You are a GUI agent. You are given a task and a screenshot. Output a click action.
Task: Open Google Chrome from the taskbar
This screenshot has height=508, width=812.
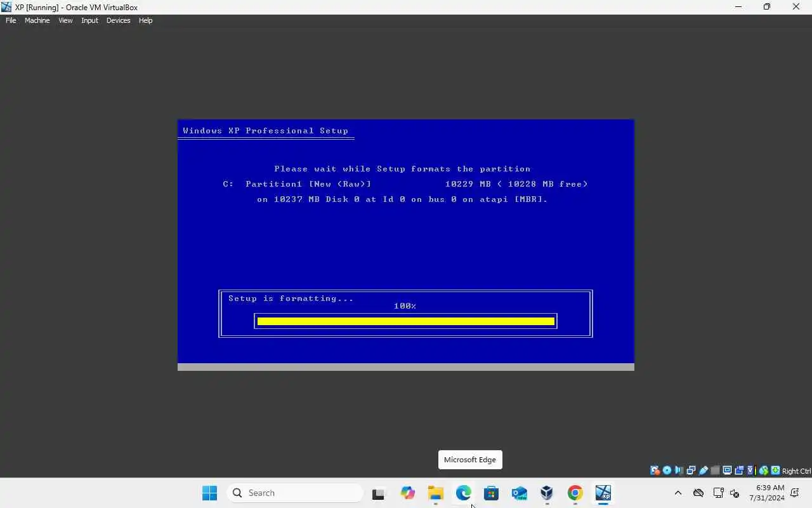[x=575, y=493]
